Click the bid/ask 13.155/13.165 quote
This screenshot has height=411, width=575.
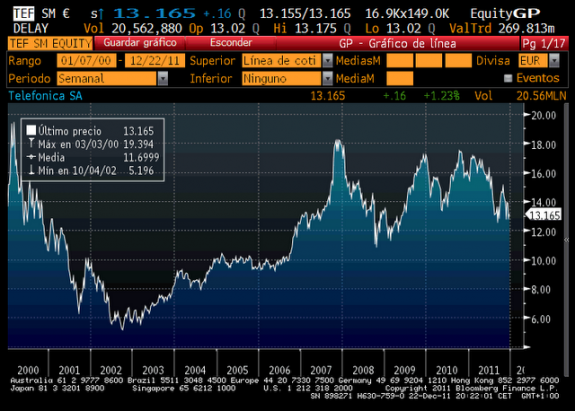pyautogui.click(x=305, y=14)
